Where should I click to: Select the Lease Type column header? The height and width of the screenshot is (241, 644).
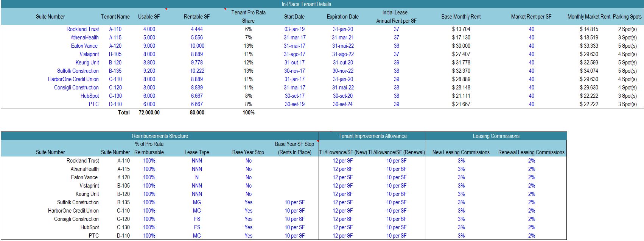[x=197, y=152]
